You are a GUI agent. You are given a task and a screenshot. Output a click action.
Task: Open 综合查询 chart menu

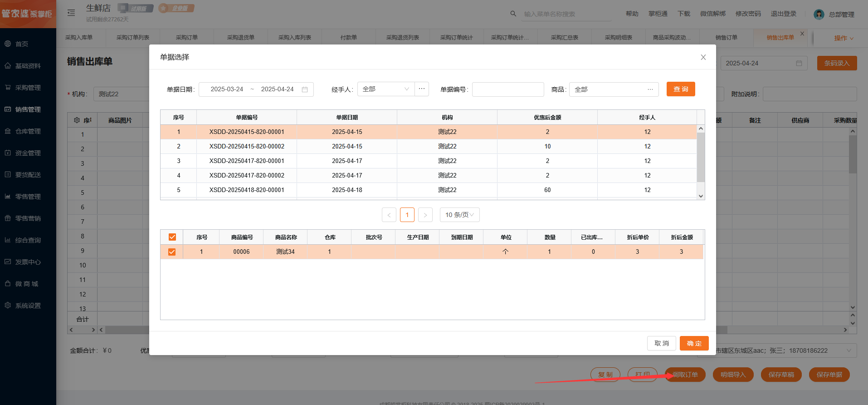pyautogui.click(x=28, y=240)
